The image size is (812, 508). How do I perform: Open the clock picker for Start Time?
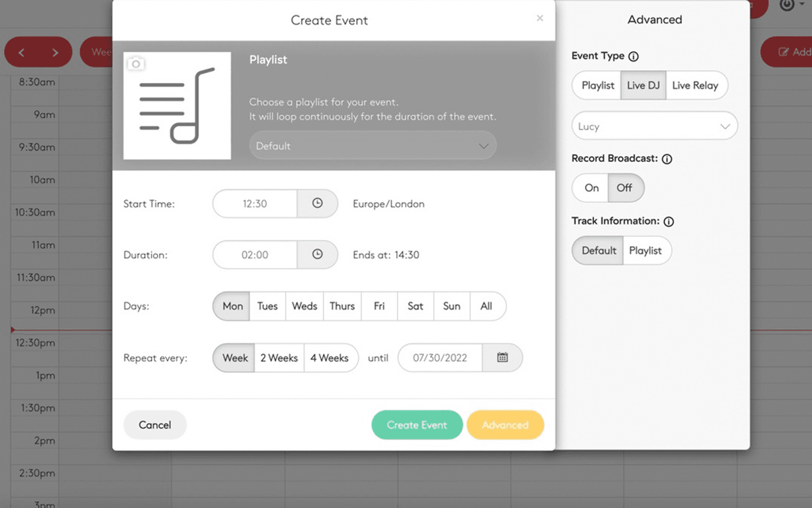pyautogui.click(x=318, y=204)
